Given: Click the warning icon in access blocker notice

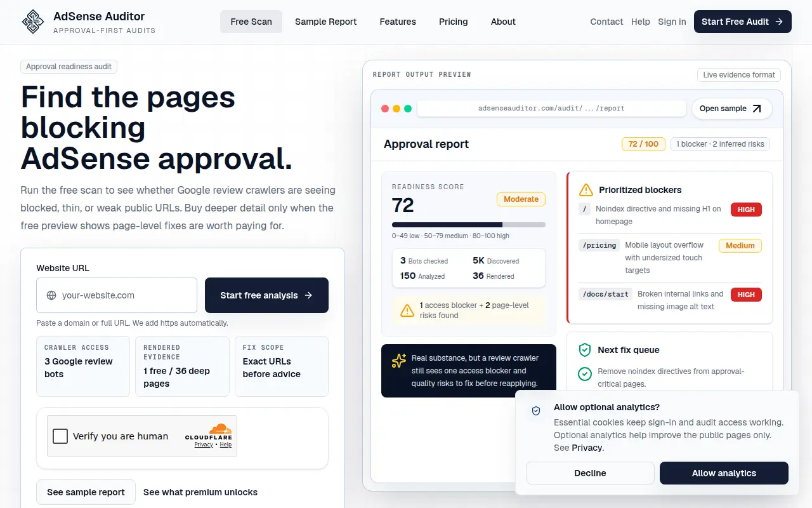Looking at the screenshot, I should point(407,311).
